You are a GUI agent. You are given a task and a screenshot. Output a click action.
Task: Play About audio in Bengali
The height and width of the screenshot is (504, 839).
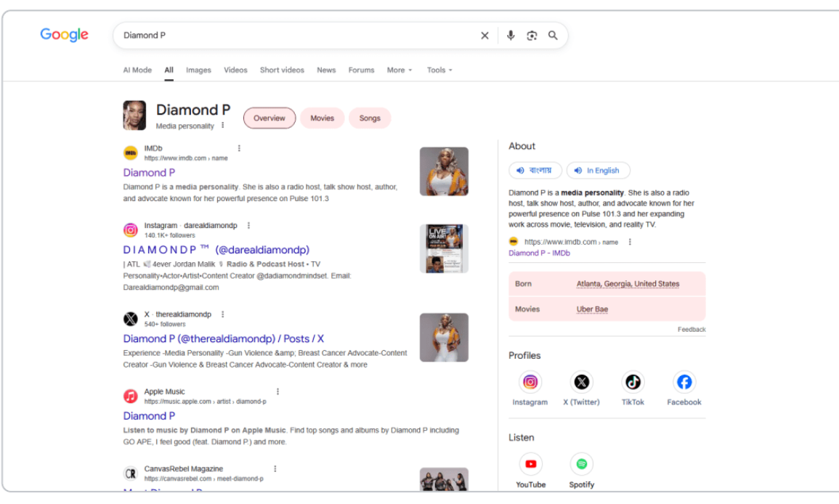535,171
